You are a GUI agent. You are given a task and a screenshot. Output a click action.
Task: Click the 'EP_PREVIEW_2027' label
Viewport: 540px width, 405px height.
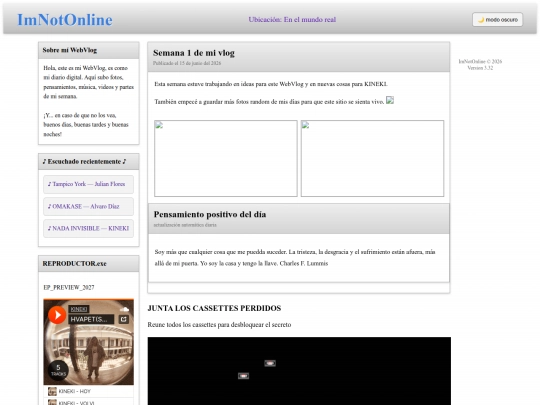69,287
